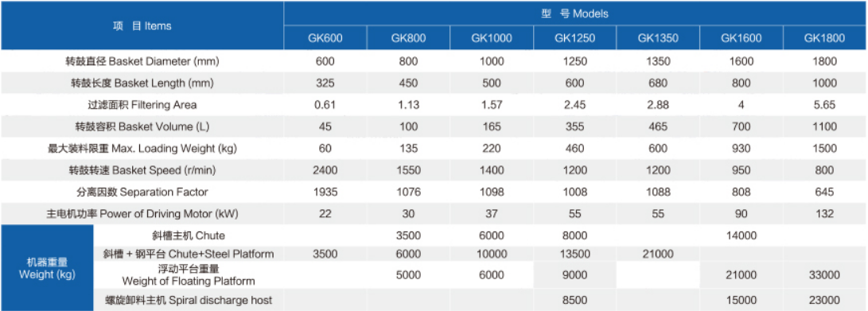Select max loading weight value 930
This screenshot has height=311, width=868.
741,148
